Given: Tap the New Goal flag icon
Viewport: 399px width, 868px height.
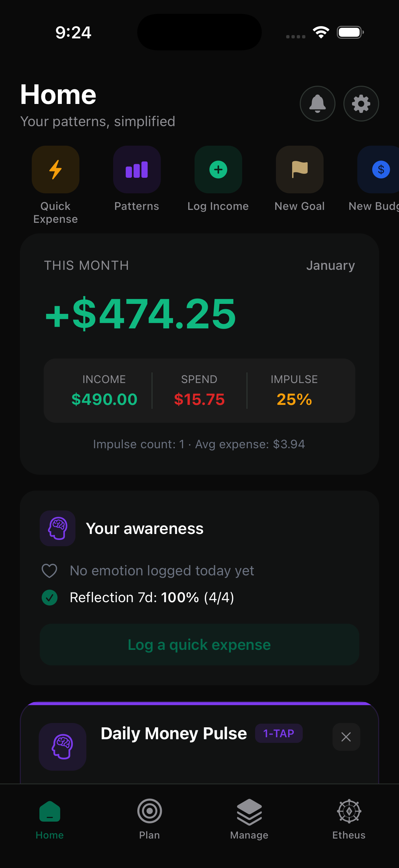Looking at the screenshot, I should click(x=299, y=169).
